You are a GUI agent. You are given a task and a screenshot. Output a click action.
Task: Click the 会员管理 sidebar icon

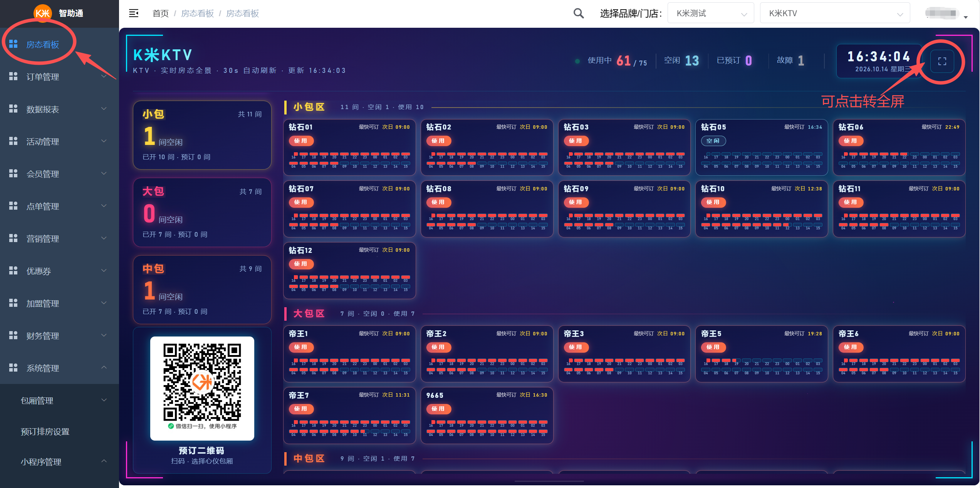[13, 173]
